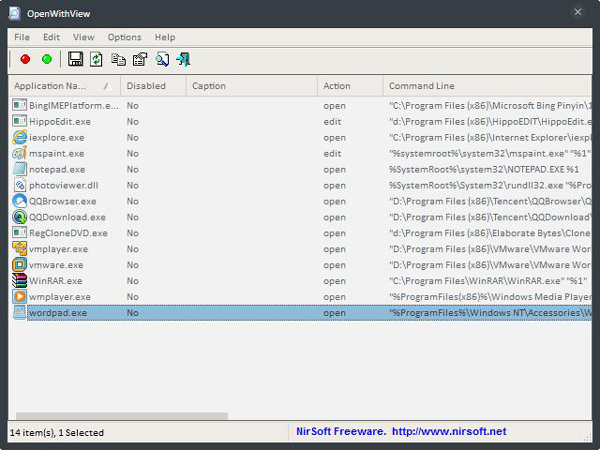600x450 pixels.
Task: Click the wordpad.exe document icon
Action: pyautogui.click(x=20, y=313)
